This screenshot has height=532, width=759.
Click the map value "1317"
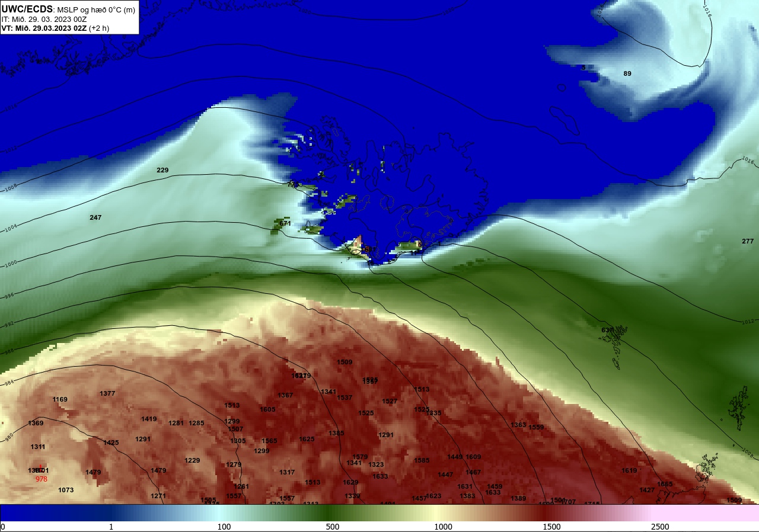287,472
